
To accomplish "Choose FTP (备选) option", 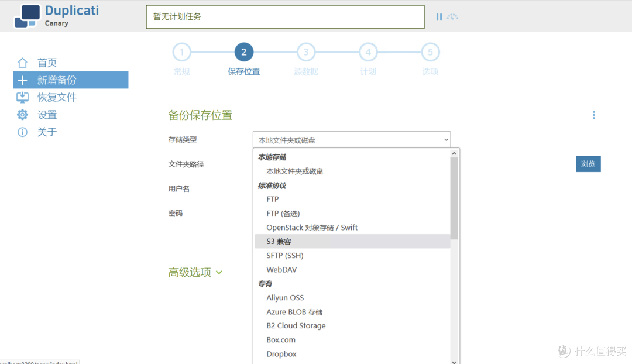I will (x=353, y=213).
